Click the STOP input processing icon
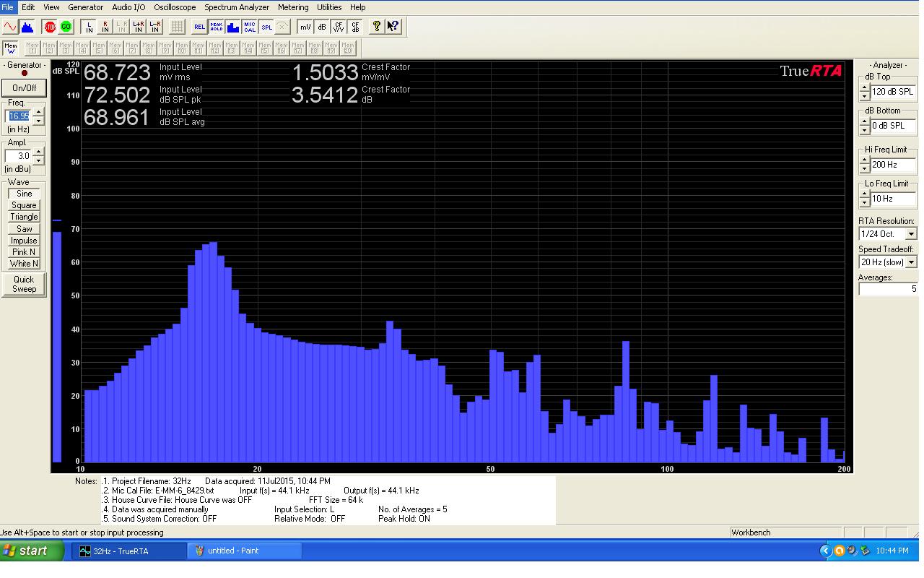The image size is (924, 578). (x=50, y=27)
